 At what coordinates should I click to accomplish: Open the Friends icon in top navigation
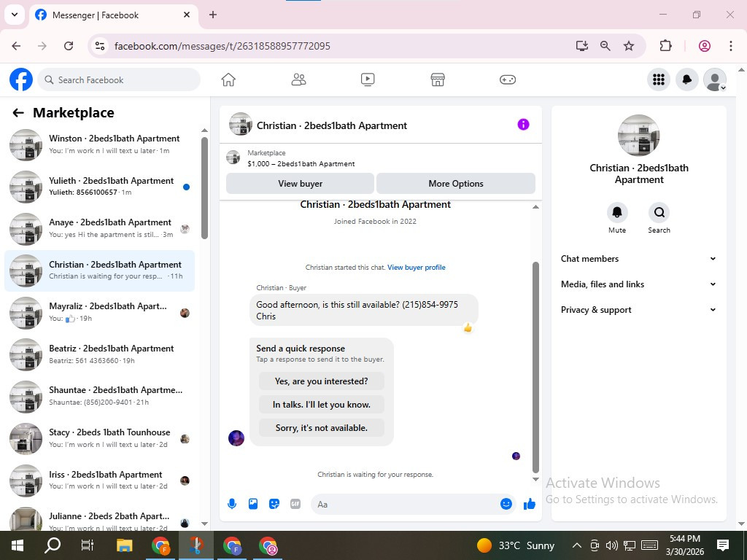click(298, 79)
